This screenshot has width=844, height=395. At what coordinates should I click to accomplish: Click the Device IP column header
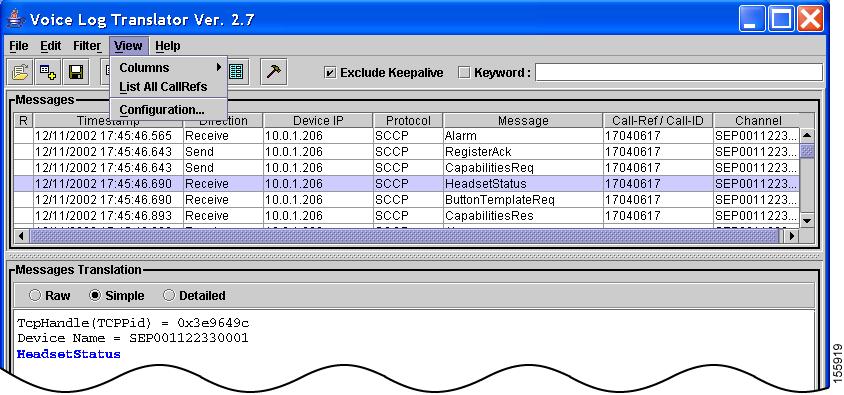coord(318,121)
